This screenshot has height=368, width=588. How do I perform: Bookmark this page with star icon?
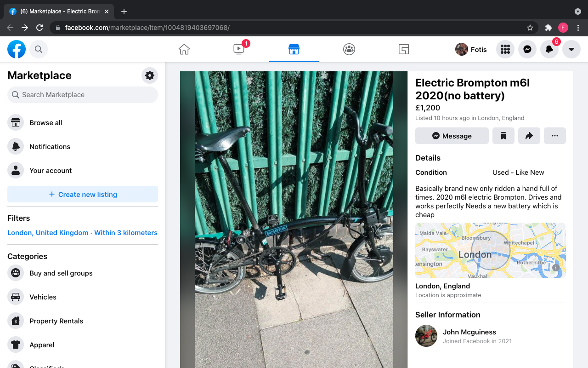tap(530, 28)
